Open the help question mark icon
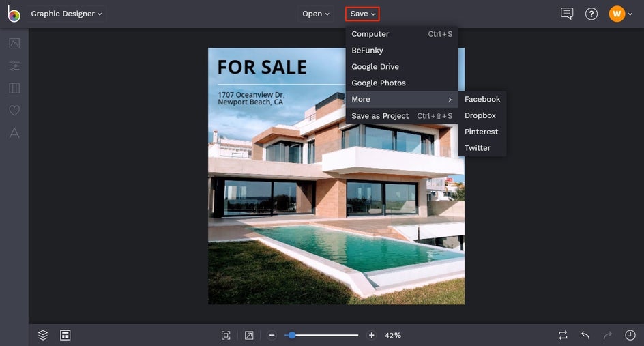 [x=591, y=14]
